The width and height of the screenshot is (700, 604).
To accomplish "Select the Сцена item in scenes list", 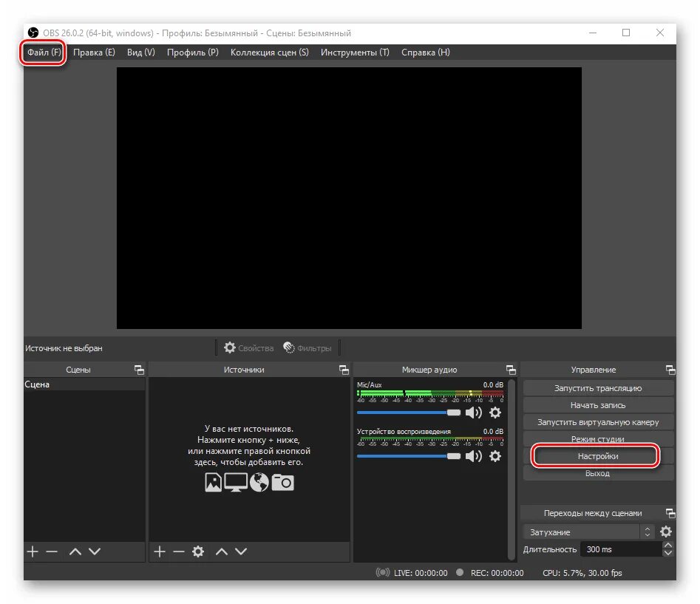I will [84, 384].
